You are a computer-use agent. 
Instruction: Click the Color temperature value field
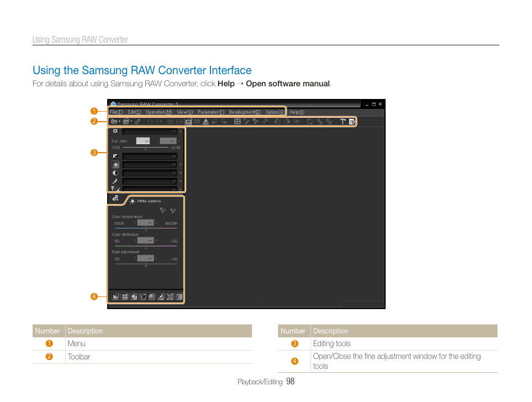click(145, 223)
